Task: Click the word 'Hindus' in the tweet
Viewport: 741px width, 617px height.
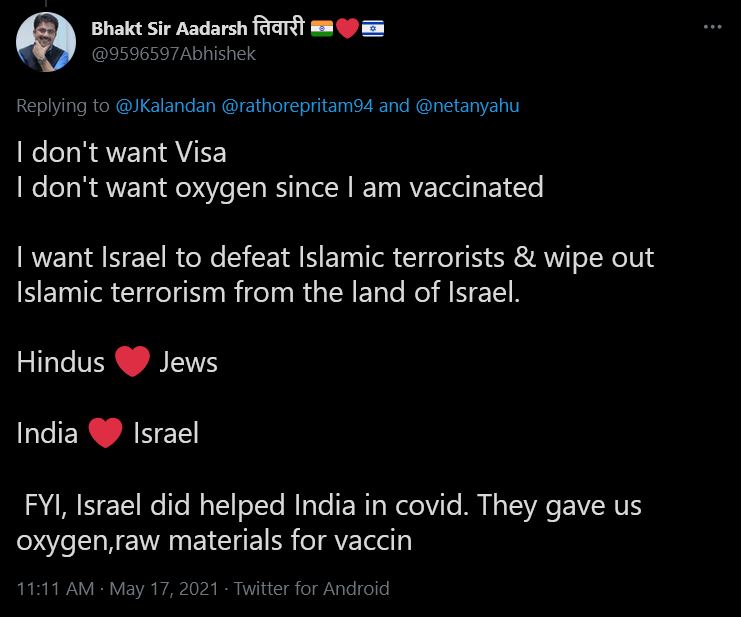Action: (60, 362)
